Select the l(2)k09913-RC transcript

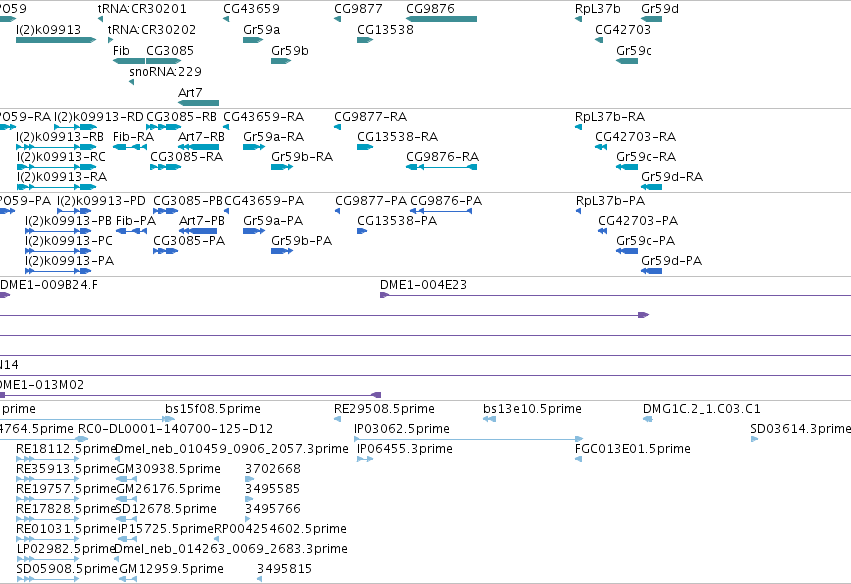(56, 167)
